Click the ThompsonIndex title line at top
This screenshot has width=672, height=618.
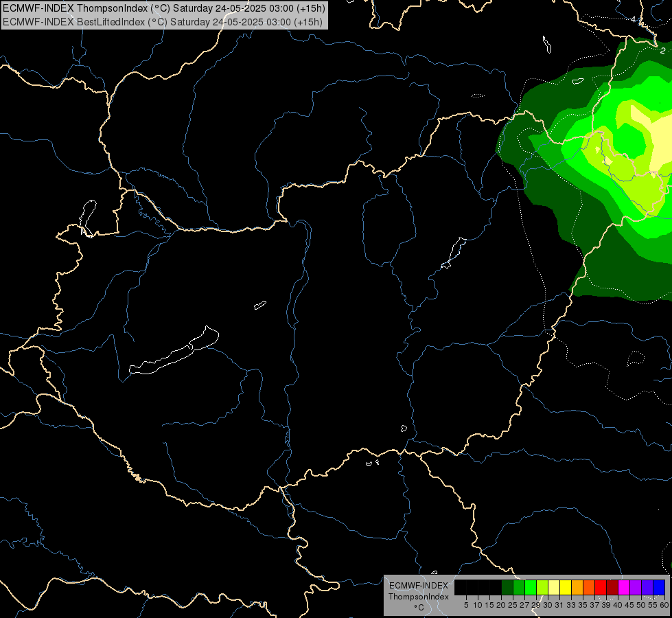coord(164,8)
